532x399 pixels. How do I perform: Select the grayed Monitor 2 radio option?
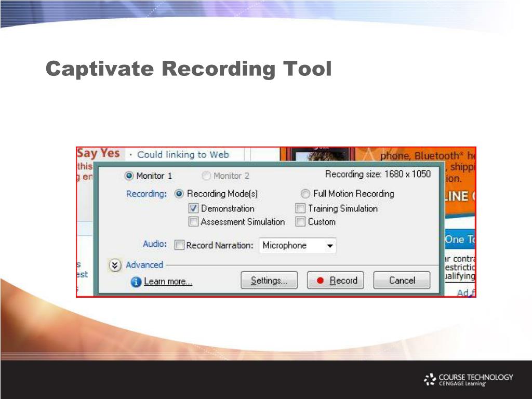tap(206, 176)
